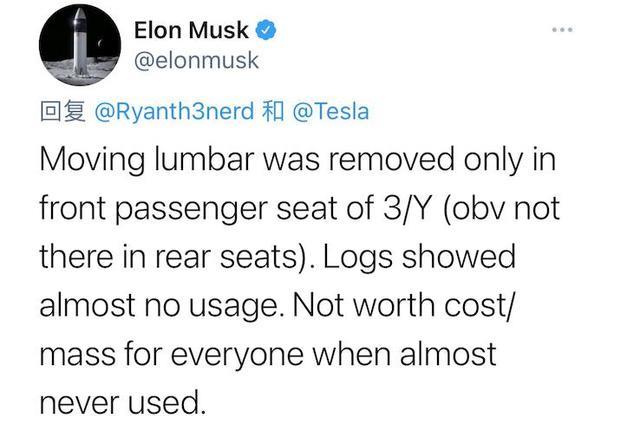Click the final line 'never used.'
This screenshot has height=431, width=640.
pos(122,402)
